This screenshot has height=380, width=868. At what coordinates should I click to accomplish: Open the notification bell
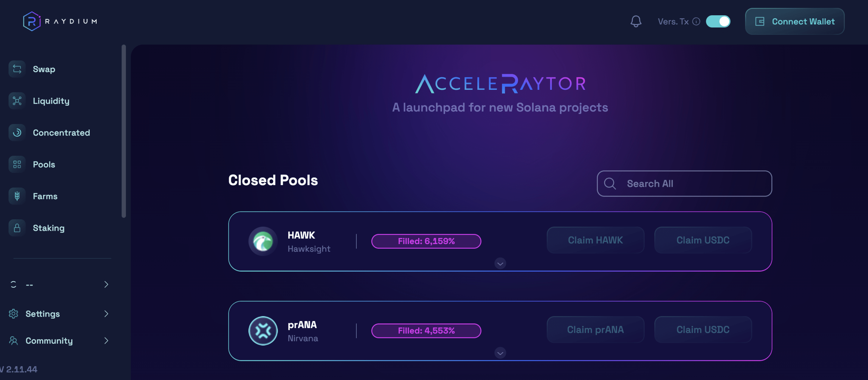[636, 21]
